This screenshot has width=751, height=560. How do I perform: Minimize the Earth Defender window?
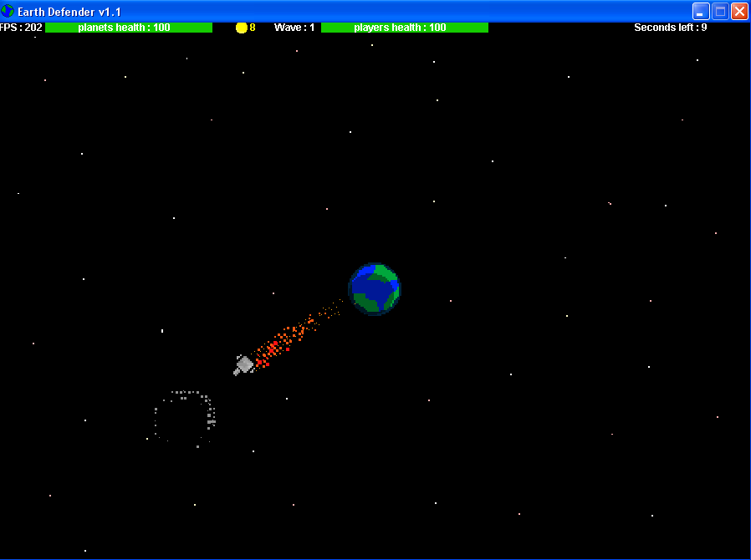click(x=701, y=12)
